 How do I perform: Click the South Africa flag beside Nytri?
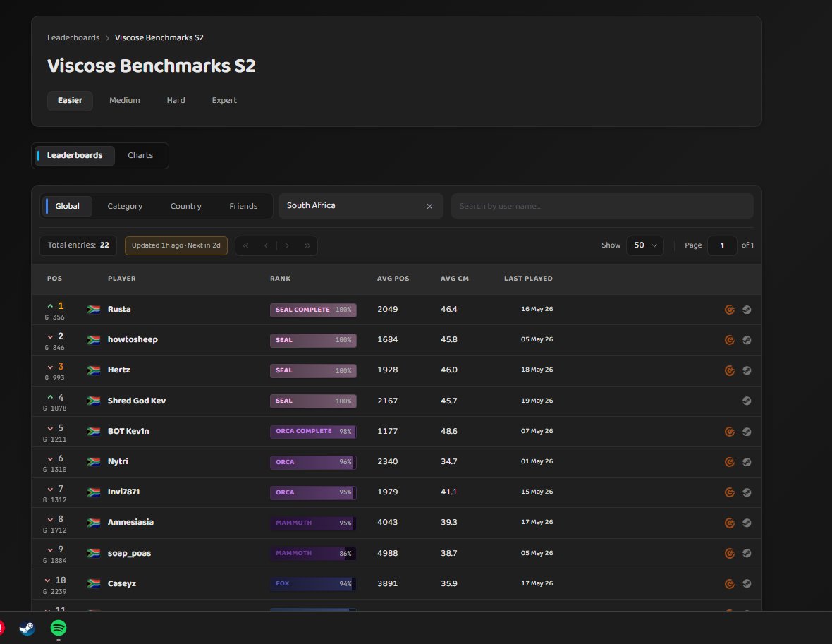(94, 462)
